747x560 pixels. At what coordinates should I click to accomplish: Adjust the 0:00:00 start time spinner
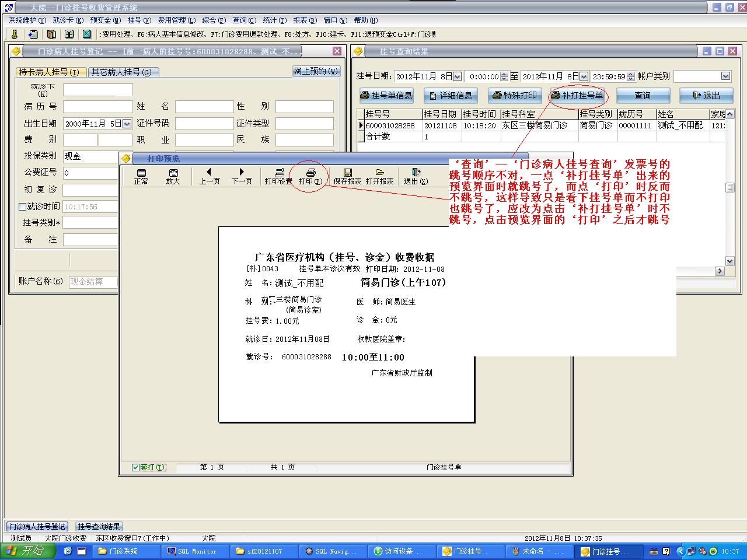(505, 76)
